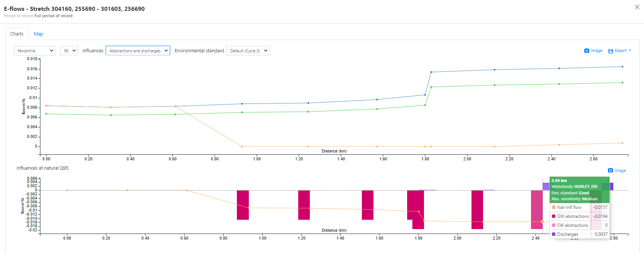Image resolution: width=644 pixels, height=253 pixels.
Task: Click the GW abstractions crimson swatch
Action: [x=553, y=216]
